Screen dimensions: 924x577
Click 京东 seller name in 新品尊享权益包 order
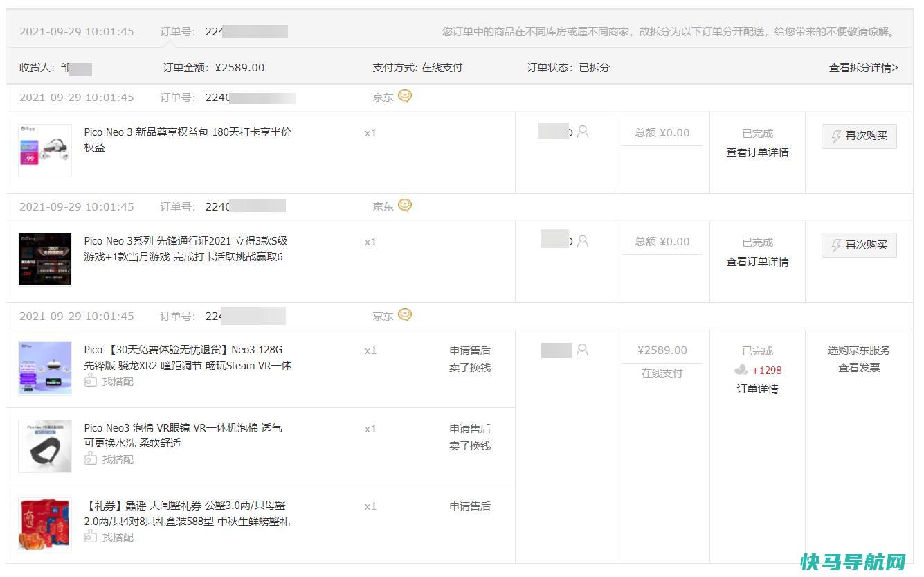[383, 98]
